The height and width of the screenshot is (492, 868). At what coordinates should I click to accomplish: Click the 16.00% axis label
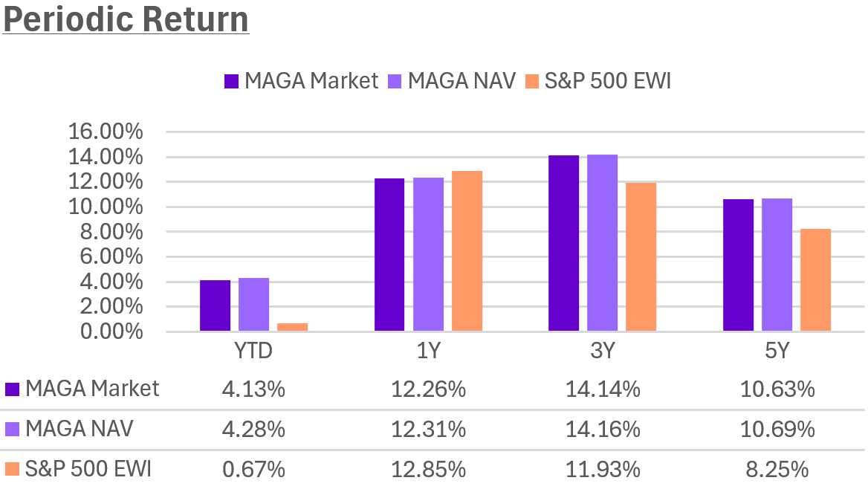pyautogui.click(x=106, y=132)
